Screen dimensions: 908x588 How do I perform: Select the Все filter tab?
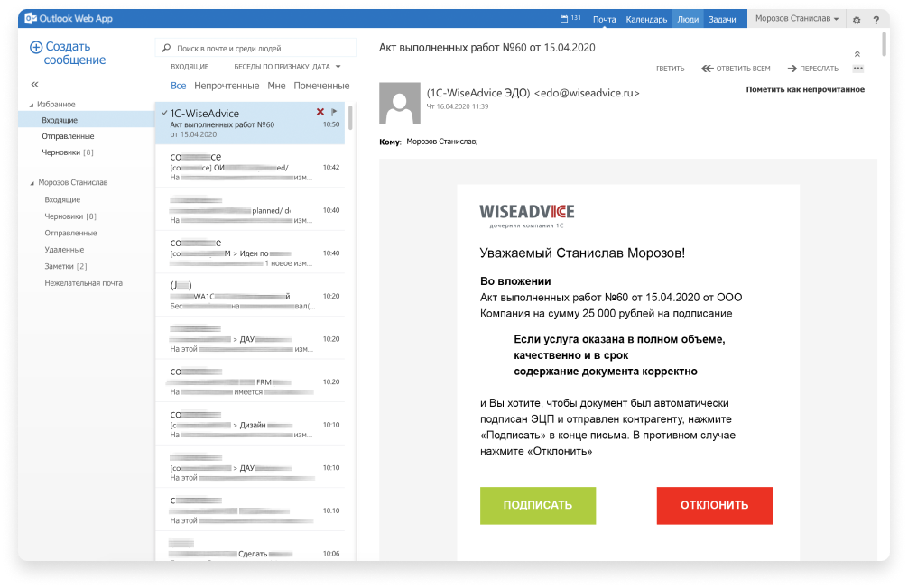point(179,86)
